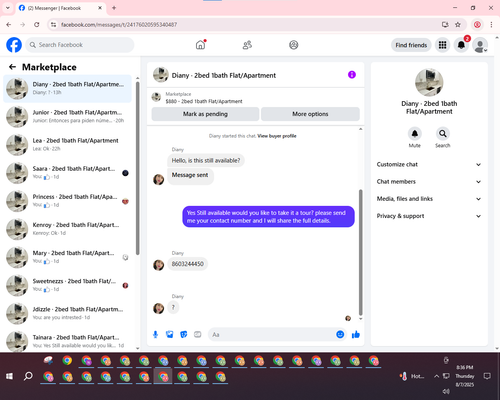This screenshot has height=400, width=500.
Task: Click the Search Facebook field
Action: click(x=80, y=45)
